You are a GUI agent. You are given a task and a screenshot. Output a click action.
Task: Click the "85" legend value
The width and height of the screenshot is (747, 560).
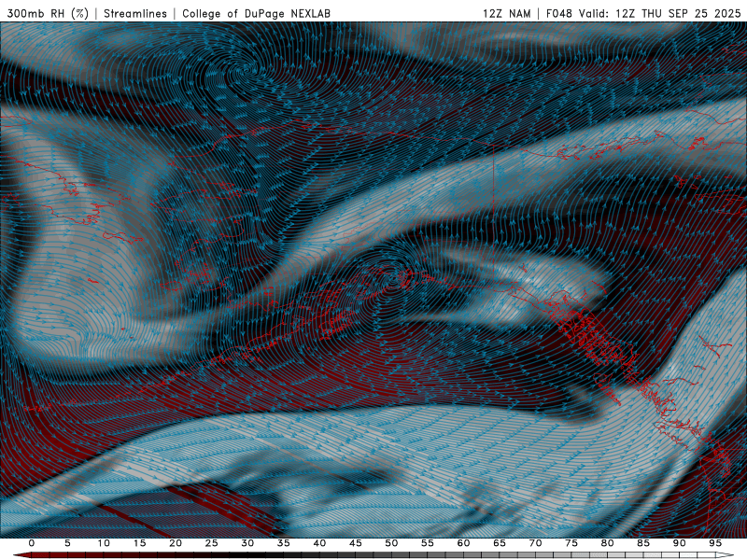(643, 543)
